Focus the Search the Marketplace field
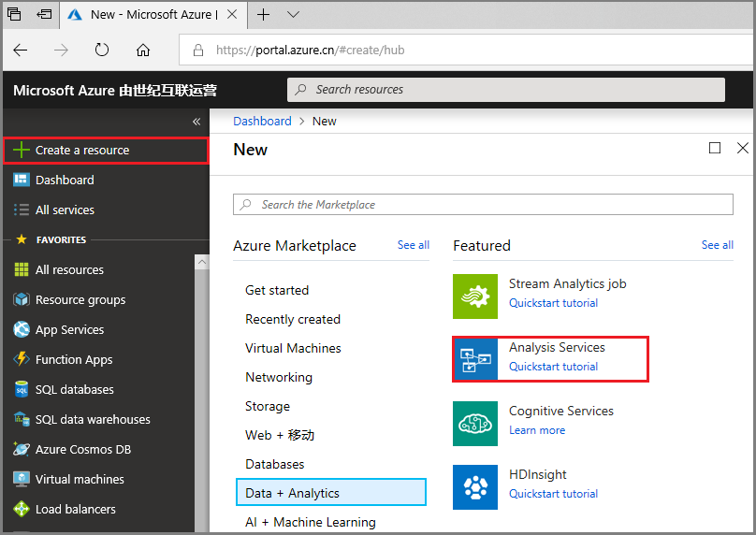Viewport: 756px width, 535px height. pos(483,204)
